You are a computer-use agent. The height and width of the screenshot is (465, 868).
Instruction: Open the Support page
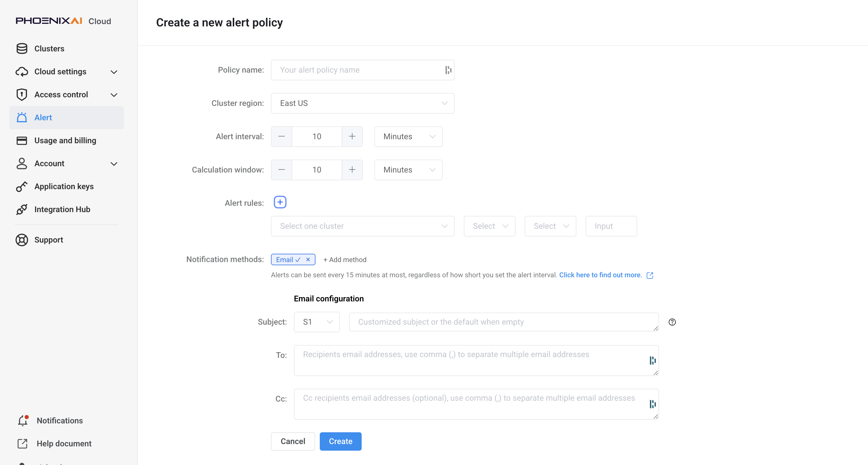click(x=67, y=240)
